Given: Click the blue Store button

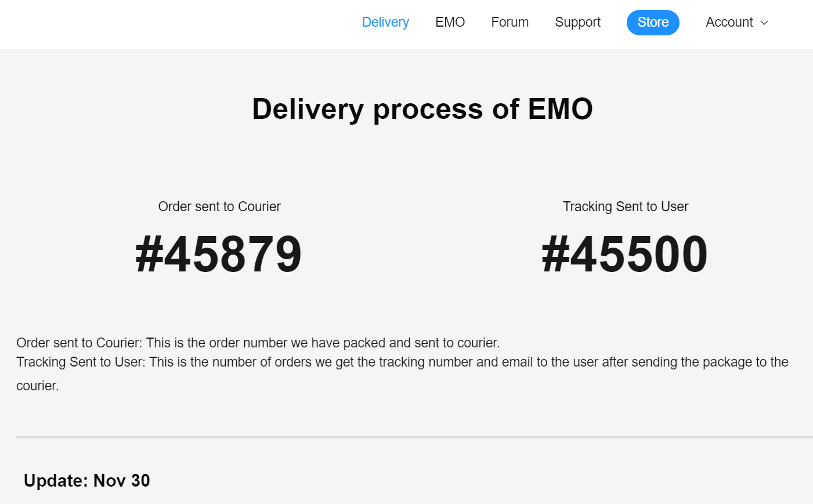Looking at the screenshot, I should (653, 23).
